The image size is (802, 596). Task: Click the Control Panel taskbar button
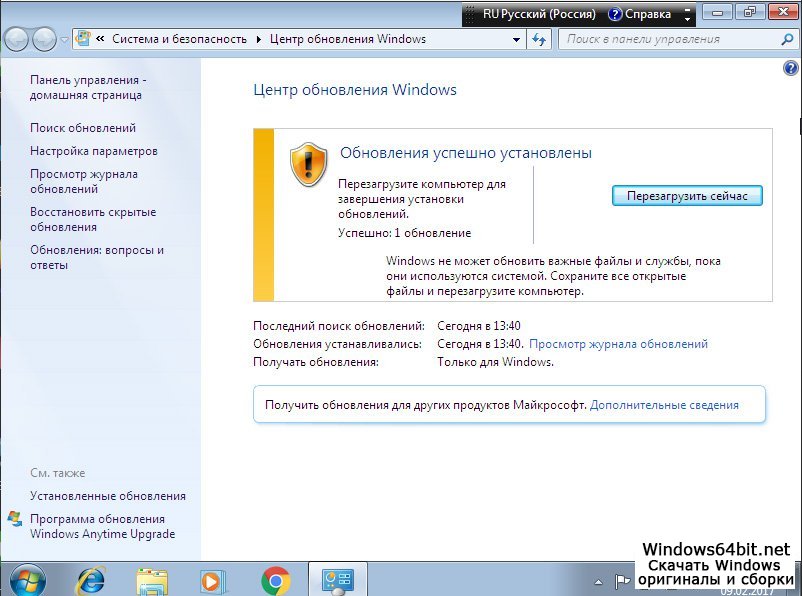338,580
